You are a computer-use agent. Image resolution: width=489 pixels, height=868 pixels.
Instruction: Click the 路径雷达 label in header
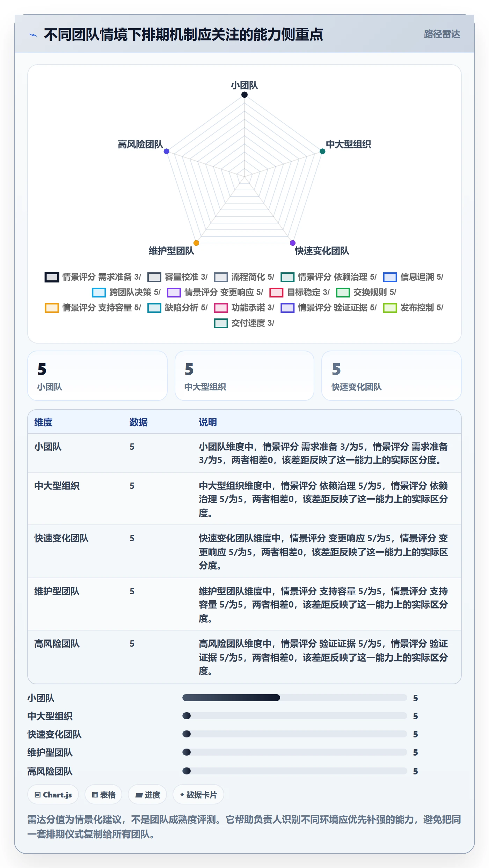click(442, 34)
